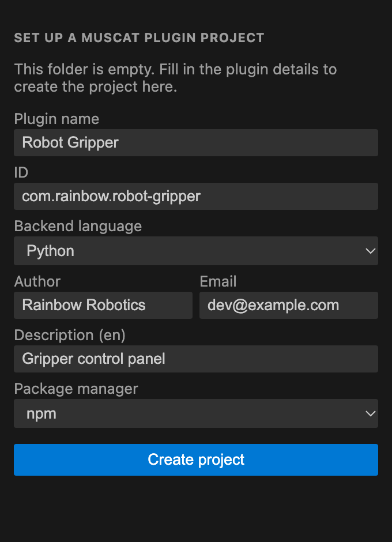
Task: Click the Description field Gripper control panel
Action: 195,359
